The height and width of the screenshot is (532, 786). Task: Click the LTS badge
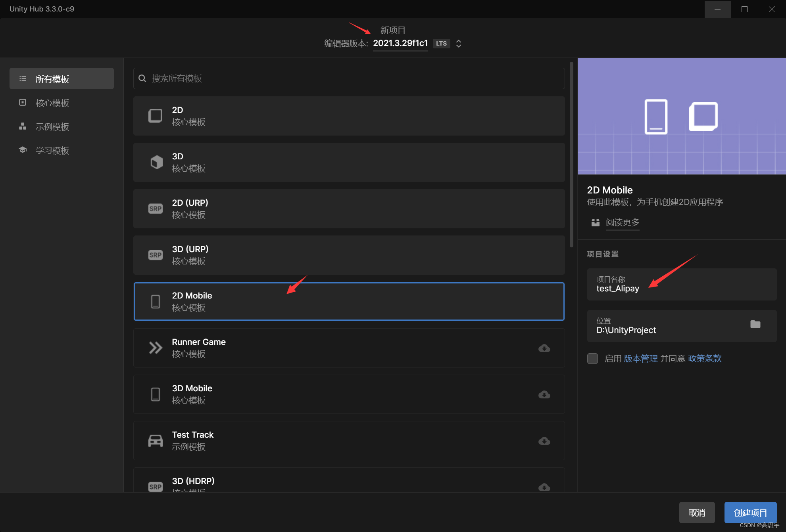point(441,44)
